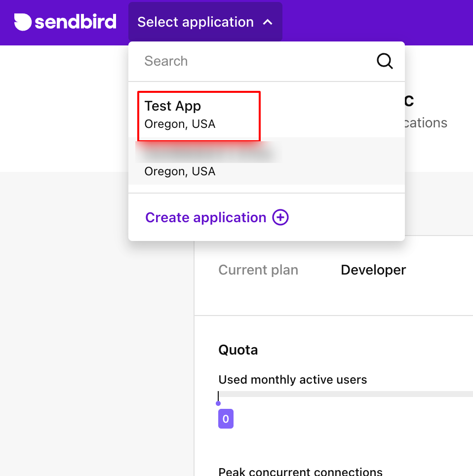Select the Test App application

[173, 106]
